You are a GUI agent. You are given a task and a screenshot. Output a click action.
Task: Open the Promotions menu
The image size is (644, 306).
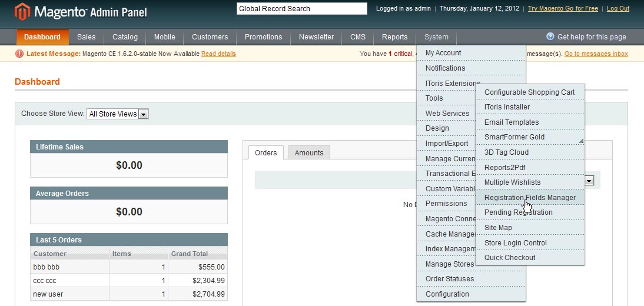pyautogui.click(x=263, y=37)
